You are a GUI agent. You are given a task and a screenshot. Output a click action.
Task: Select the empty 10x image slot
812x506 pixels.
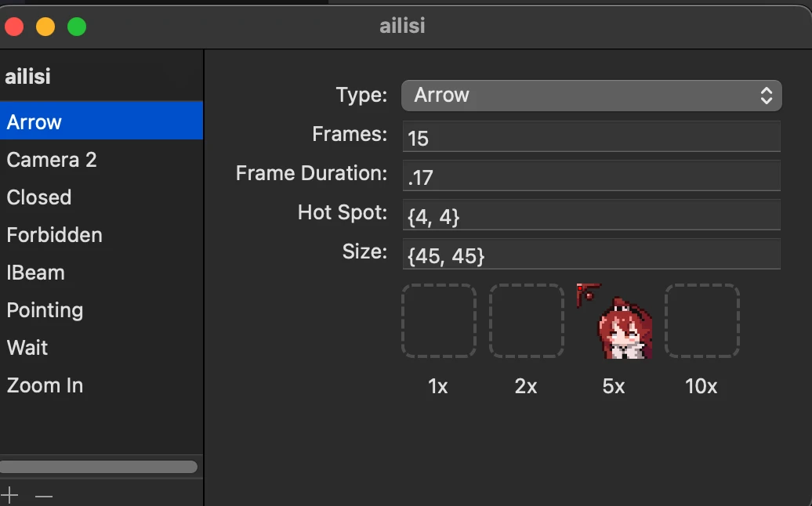702,321
